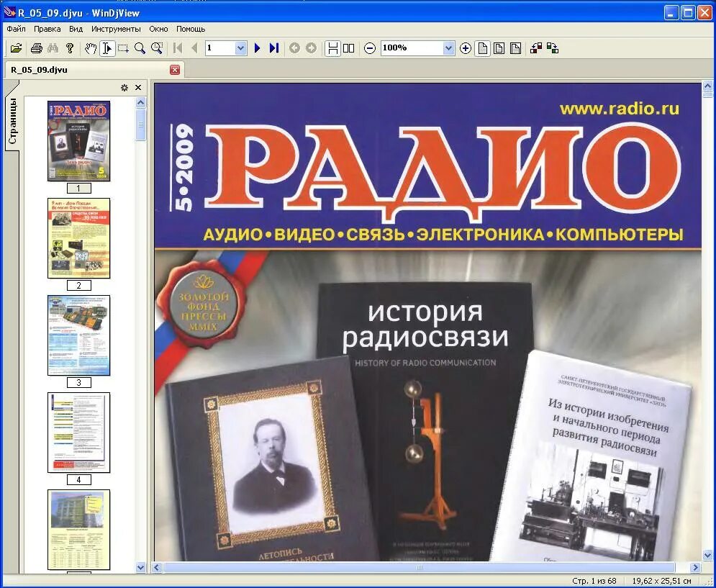
Task: Click the horizontal scrollbar thumb
Action: [x=420, y=567]
